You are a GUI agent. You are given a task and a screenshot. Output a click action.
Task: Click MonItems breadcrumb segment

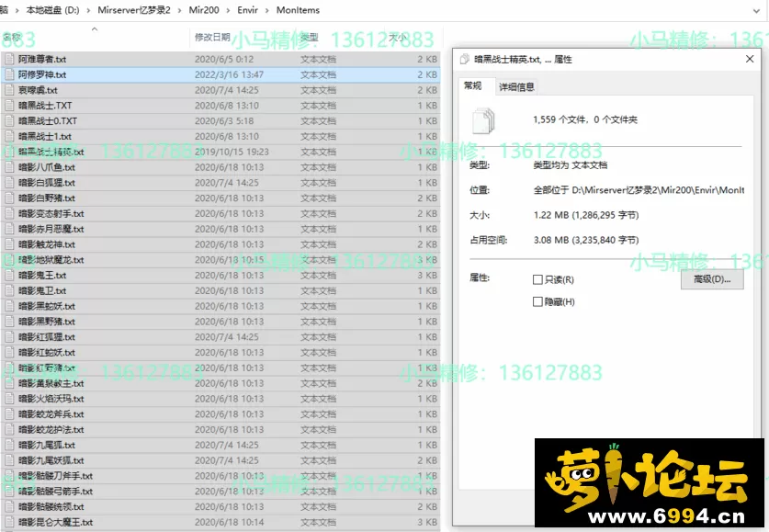298,10
